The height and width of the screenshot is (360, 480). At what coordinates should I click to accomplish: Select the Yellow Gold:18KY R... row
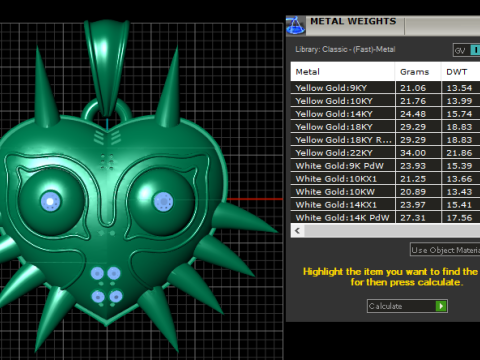point(385,140)
